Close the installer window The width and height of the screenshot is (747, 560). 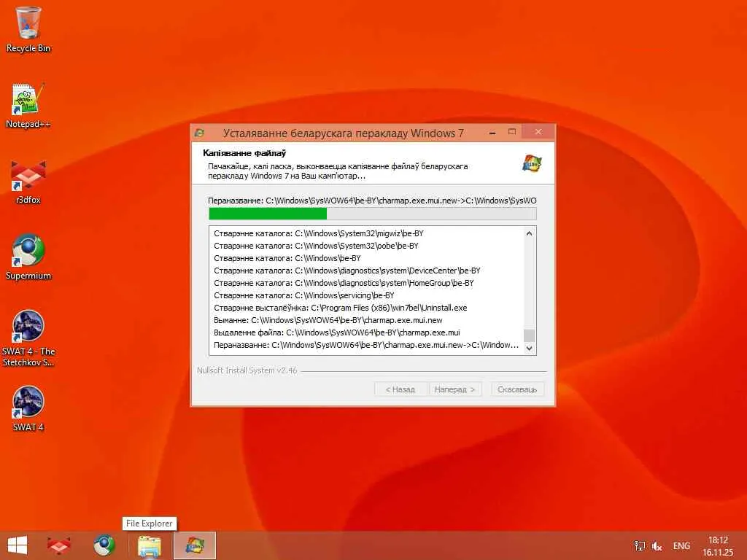coord(538,132)
